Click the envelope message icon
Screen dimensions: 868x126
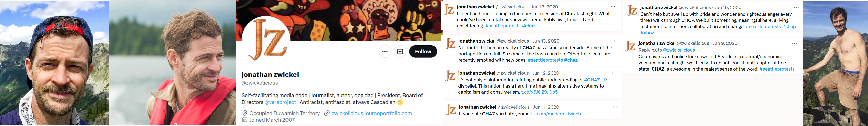400,51
